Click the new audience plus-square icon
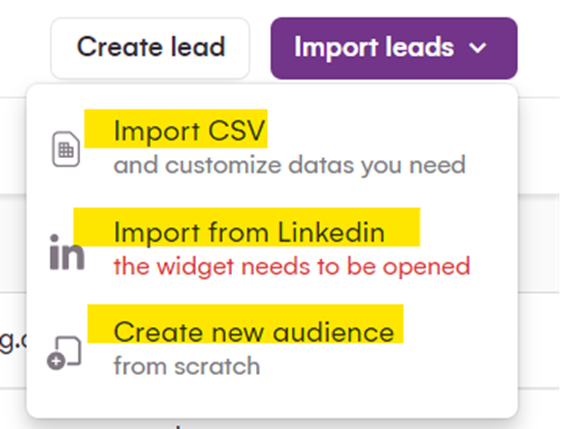The height and width of the screenshot is (429, 564). click(x=64, y=353)
